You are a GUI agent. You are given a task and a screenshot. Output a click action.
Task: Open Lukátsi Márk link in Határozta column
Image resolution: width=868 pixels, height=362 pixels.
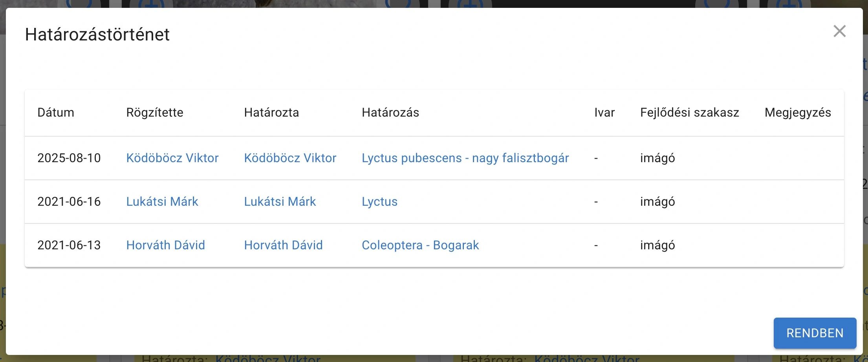point(280,201)
